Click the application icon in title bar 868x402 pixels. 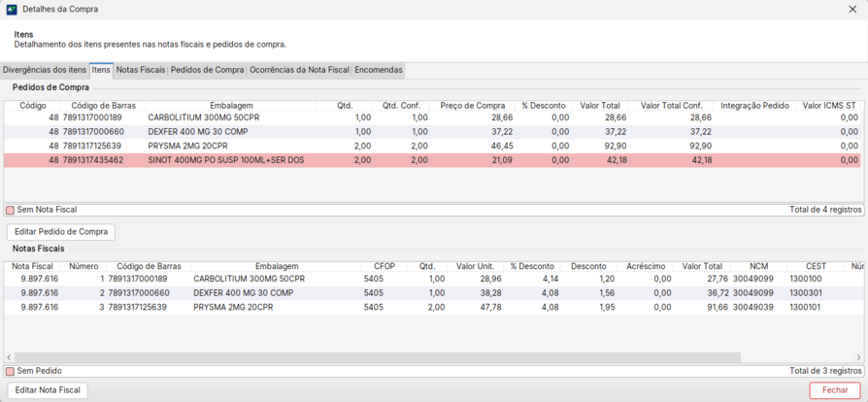(12, 10)
